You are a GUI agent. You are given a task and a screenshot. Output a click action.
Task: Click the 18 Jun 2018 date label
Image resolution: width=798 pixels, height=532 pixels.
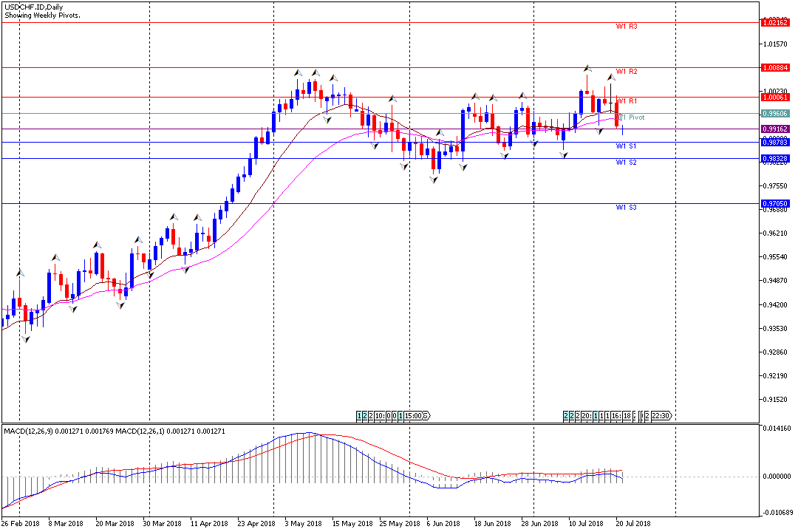pyautogui.click(x=493, y=524)
